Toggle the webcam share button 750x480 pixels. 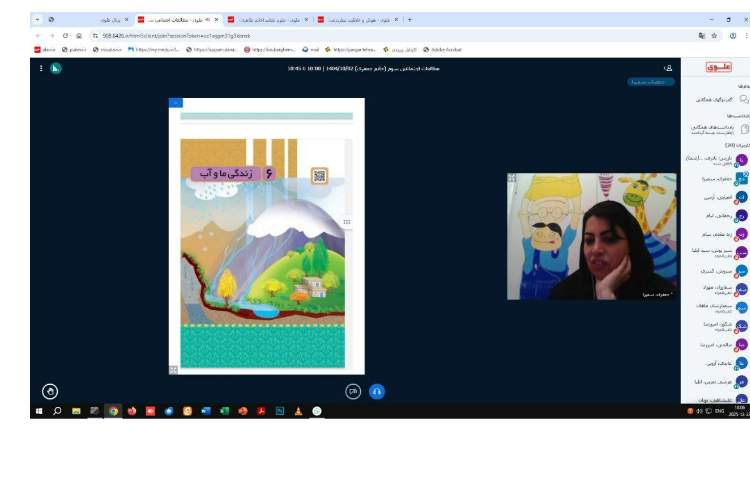pos(353,391)
